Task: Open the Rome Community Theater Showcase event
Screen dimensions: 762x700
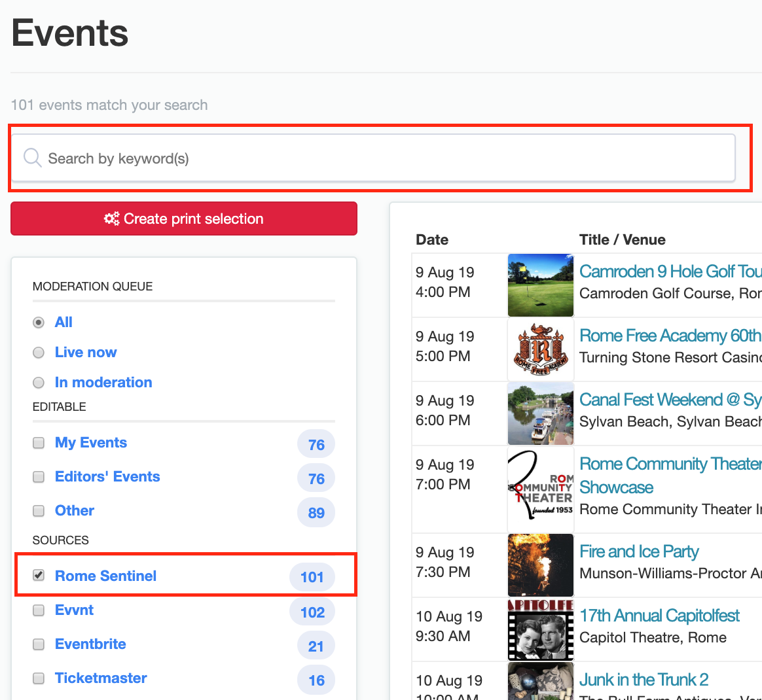Action: pos(670,476)
